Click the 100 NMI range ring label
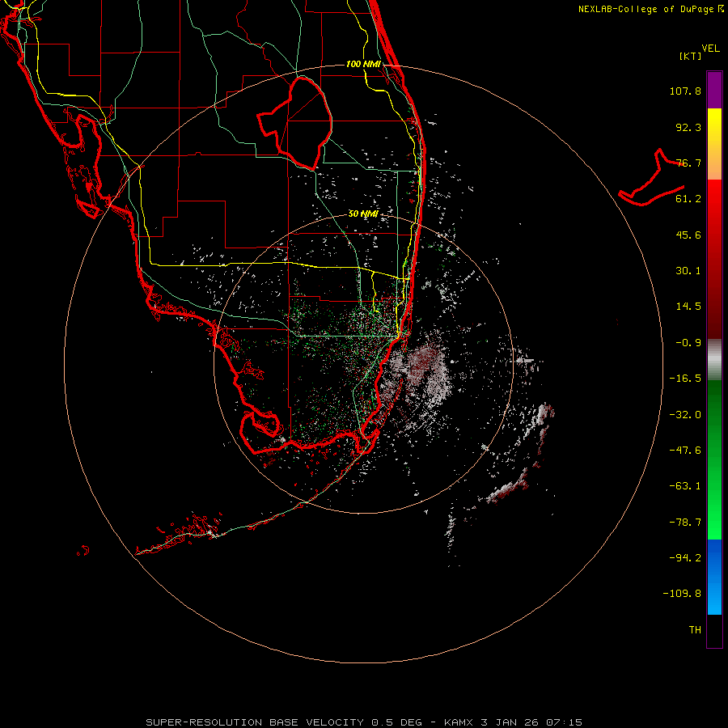The width and height of the screenshot is (728, 728). [363, 64]
